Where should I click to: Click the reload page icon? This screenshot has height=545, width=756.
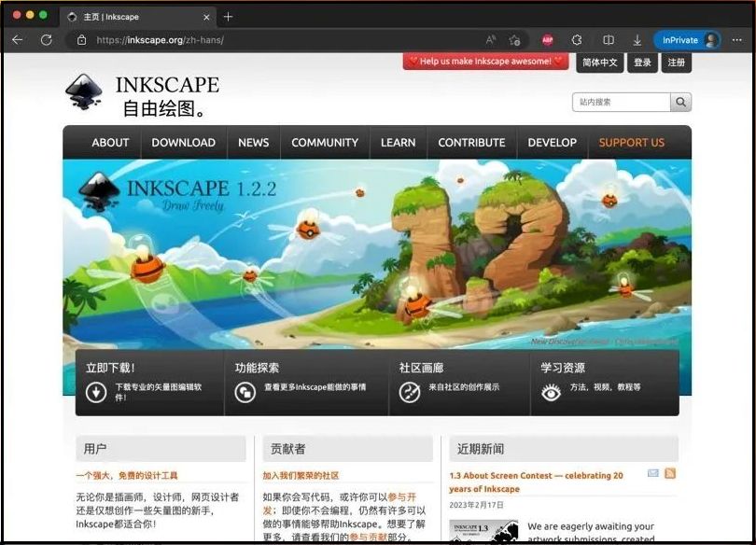pyautogui.click(x=47, y=40)
